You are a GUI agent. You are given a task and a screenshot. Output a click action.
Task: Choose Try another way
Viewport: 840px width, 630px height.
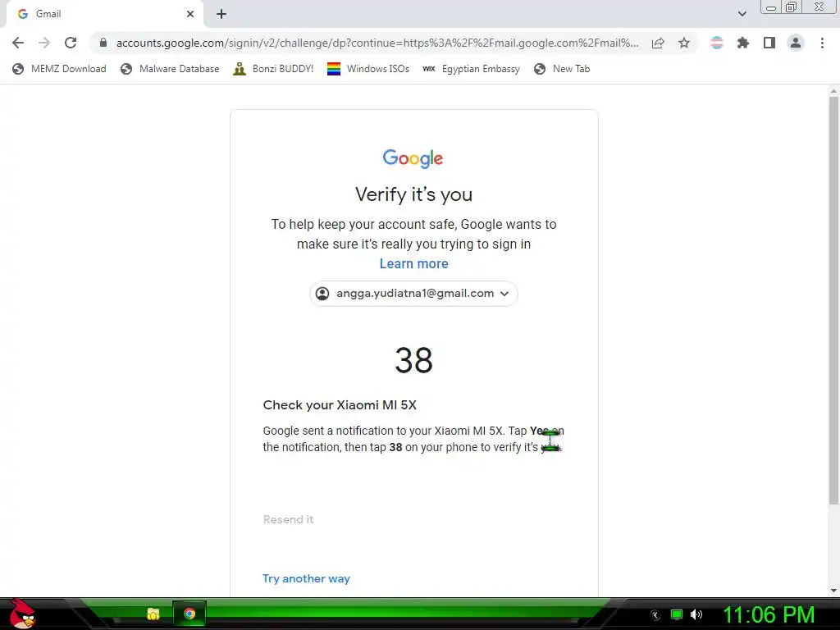pos(306,578)
